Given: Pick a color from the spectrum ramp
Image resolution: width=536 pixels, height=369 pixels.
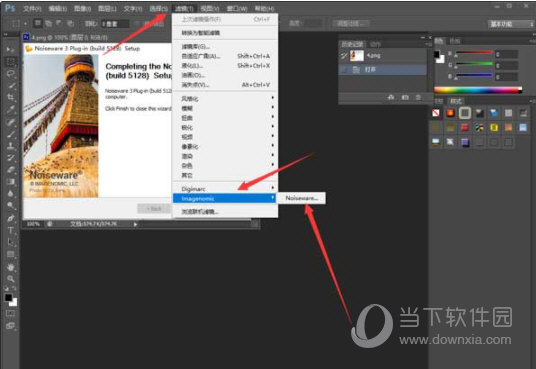Looking at the screenshot, I should click(x=478, y=90).
